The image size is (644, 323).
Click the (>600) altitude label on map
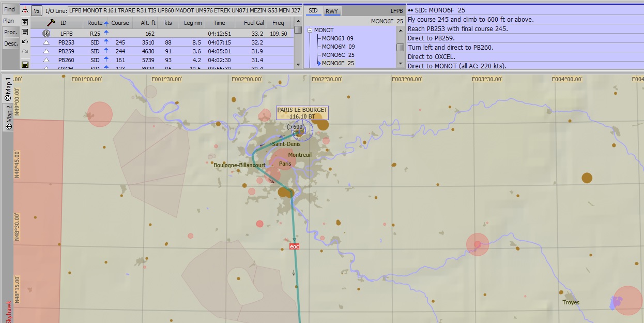click(296, 127)
